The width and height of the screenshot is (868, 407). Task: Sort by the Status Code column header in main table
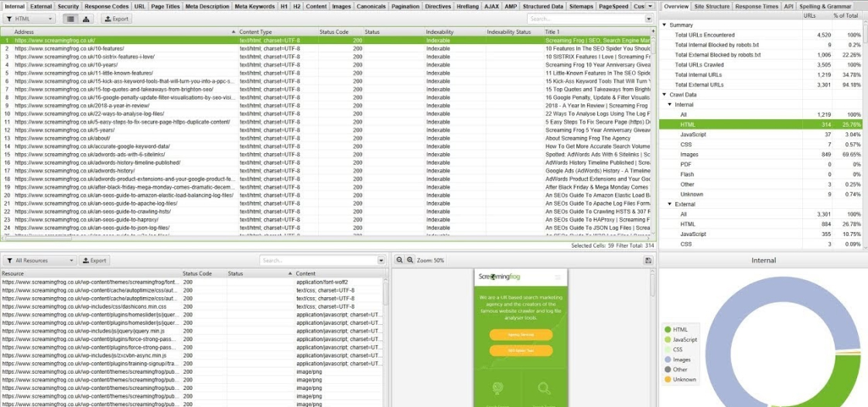pos(340,32)
